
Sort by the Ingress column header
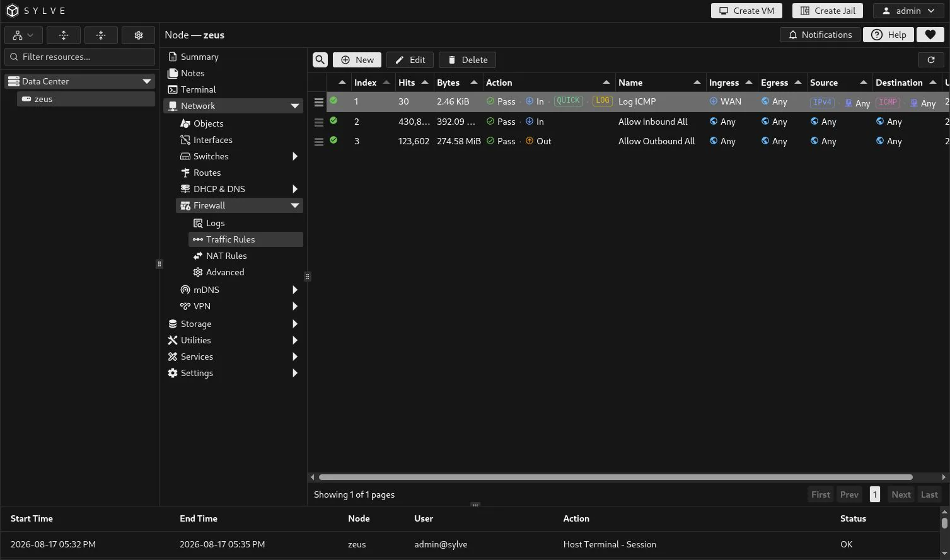pyautogui.click(x=731, y=83)
